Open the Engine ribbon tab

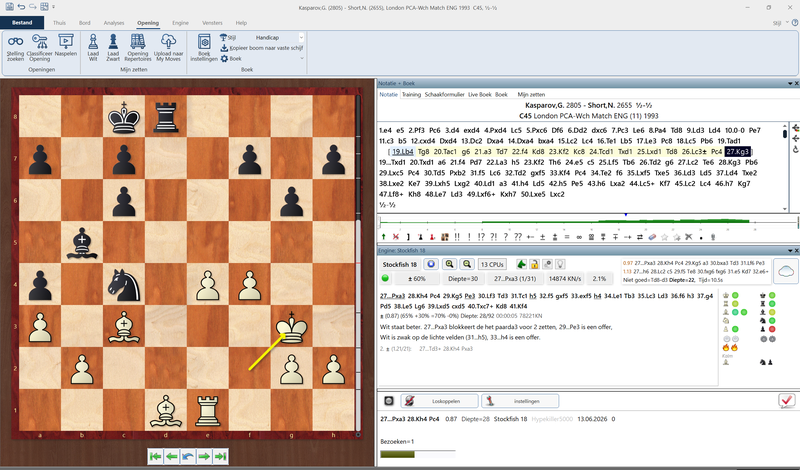point(180,23)
